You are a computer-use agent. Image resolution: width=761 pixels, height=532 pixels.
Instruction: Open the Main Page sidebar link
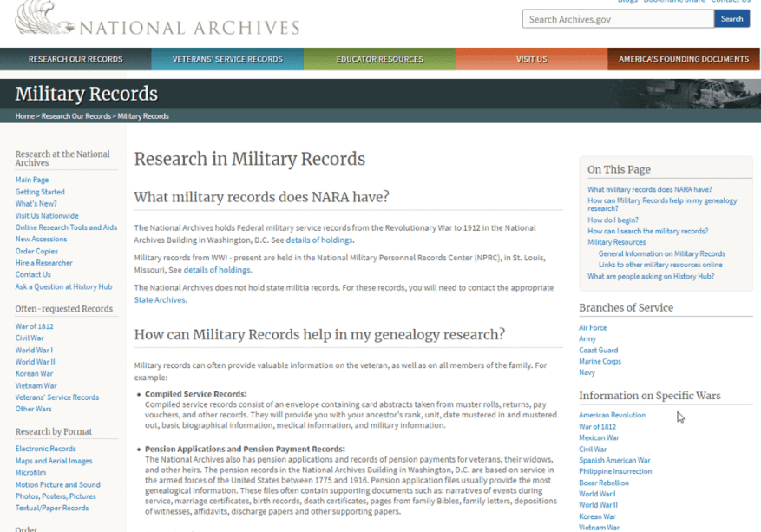click(x=32, y=180)
